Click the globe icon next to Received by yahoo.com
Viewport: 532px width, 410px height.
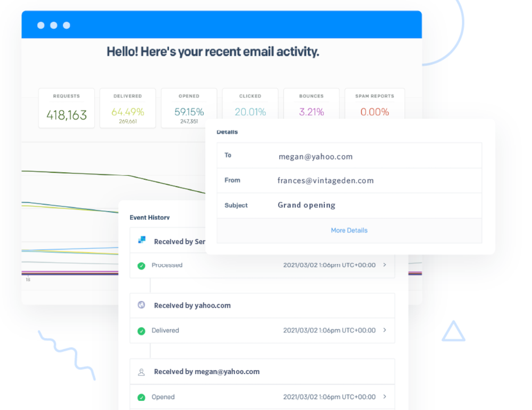(142, 305)
